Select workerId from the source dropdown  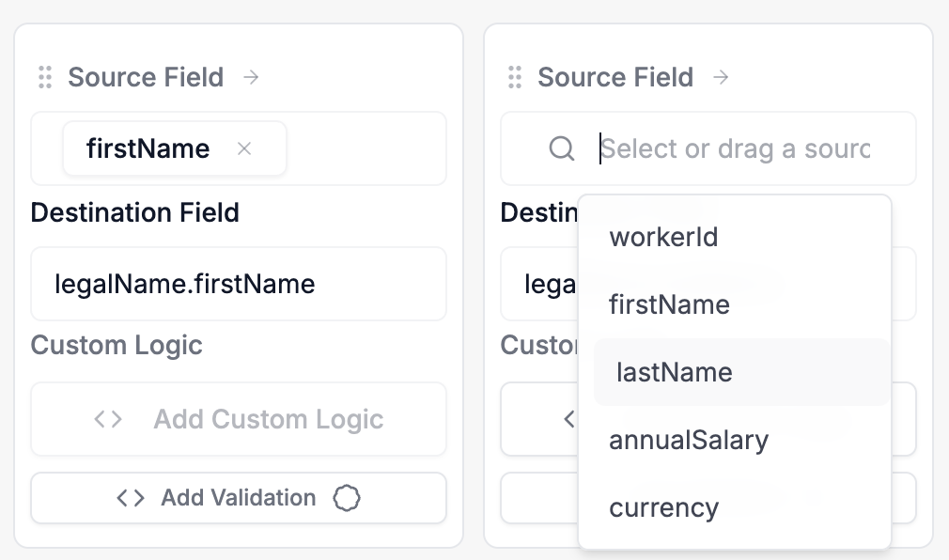click(663, 237)
